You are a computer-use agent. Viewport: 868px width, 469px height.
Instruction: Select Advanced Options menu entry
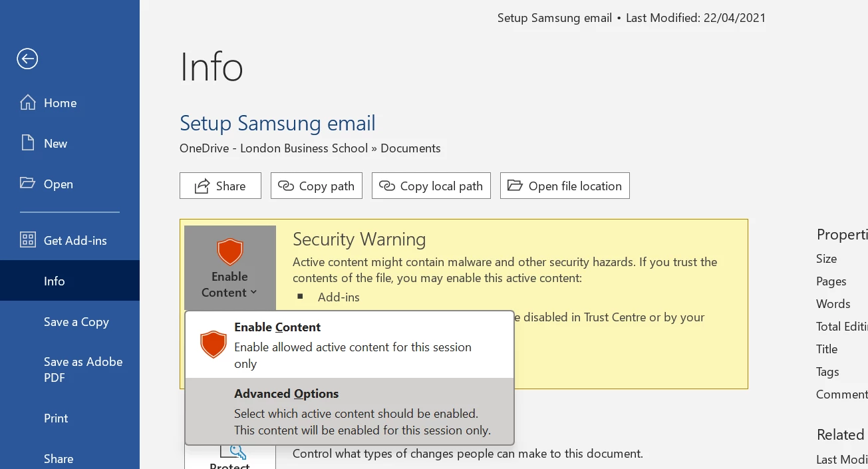pos(350,411)
